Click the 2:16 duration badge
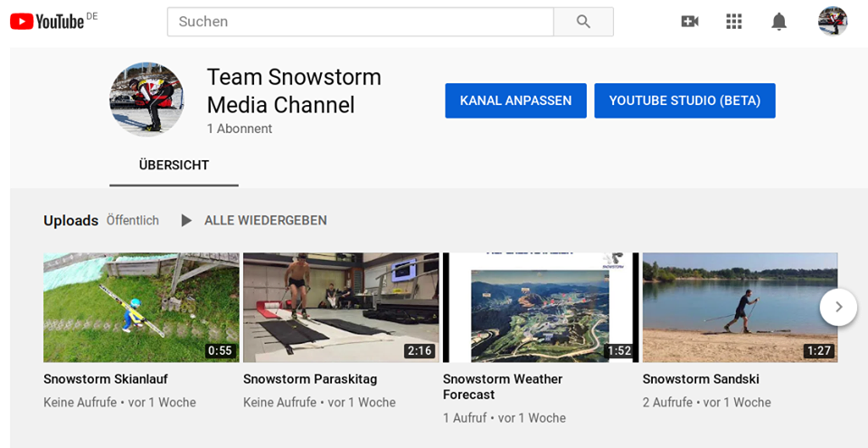868x448 pixels. click(x=420, y=351)
